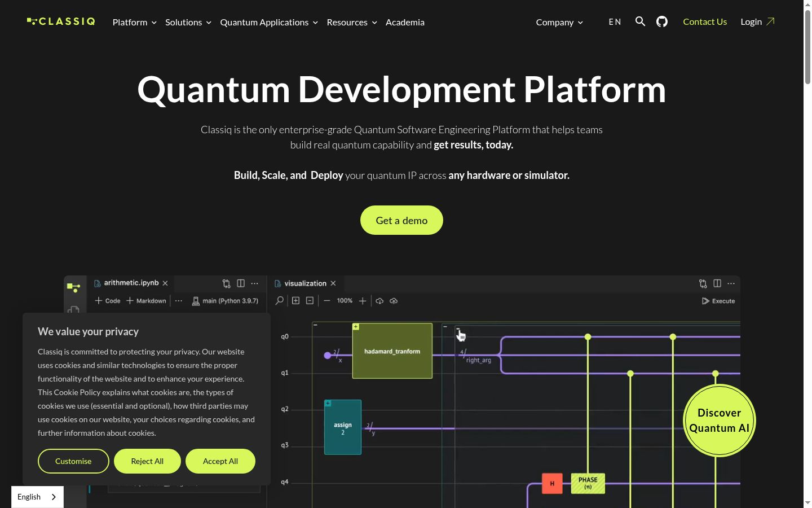Add a Code cell

[x=108, y=301]
